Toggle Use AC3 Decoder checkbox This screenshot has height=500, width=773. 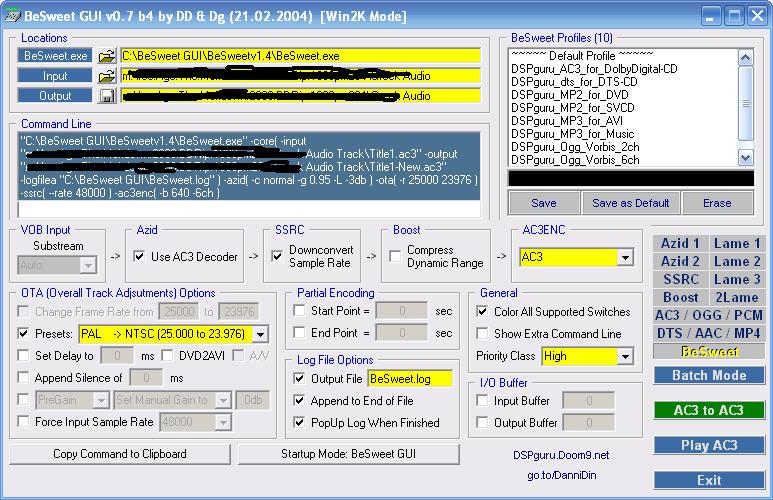click(x=140, y=256)
